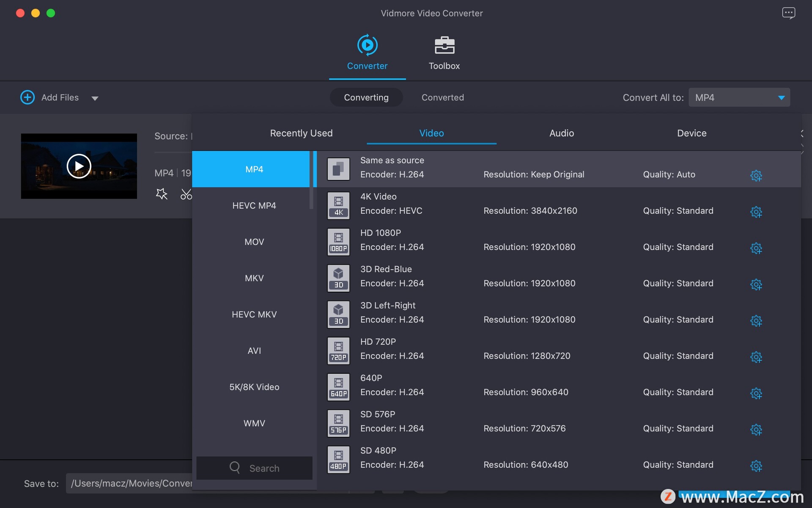Viewport: 812px width, 508px height.
Task: Open settings gear for SD 480P preset
Action: coord(756,466)
